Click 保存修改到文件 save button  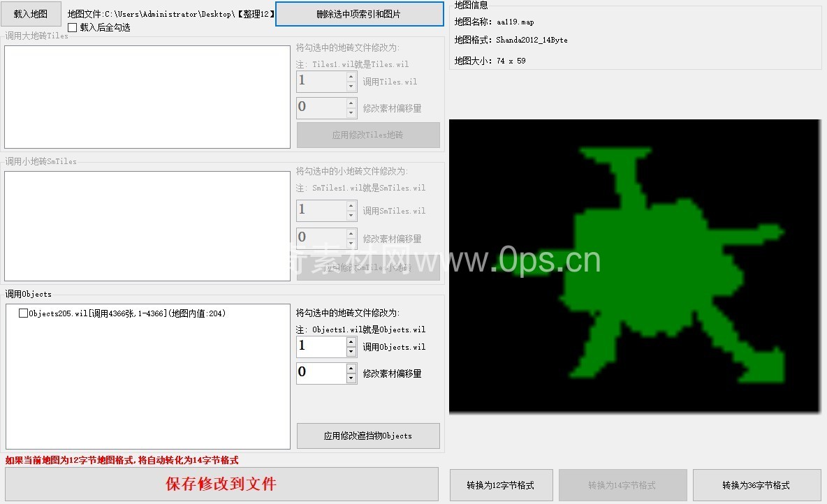tap(221, 484)
